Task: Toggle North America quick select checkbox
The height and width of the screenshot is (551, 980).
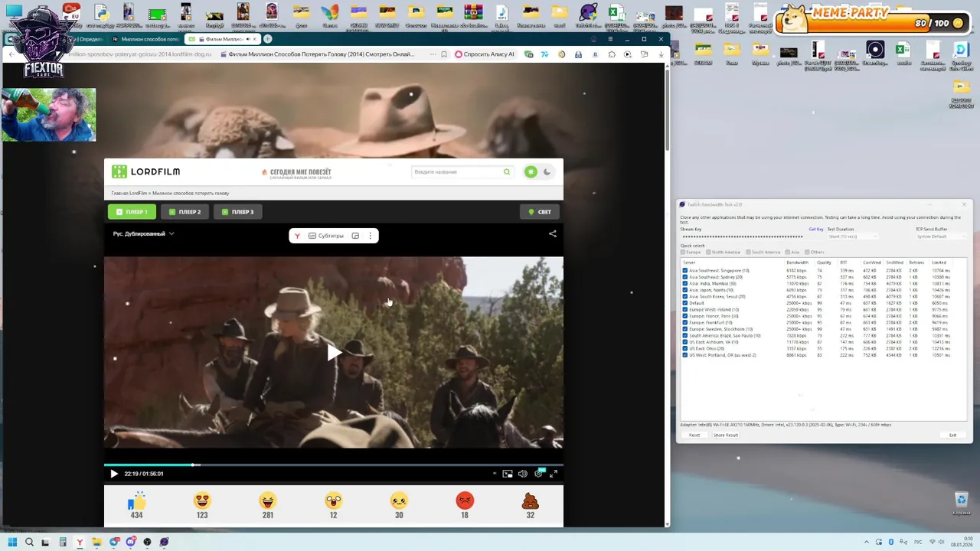Action: 709,253
